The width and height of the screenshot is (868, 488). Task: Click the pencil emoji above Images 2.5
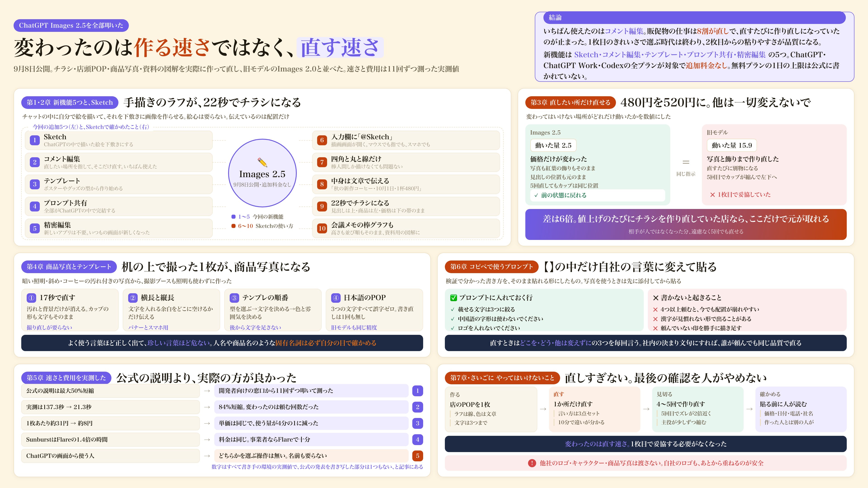pos(262,162)
